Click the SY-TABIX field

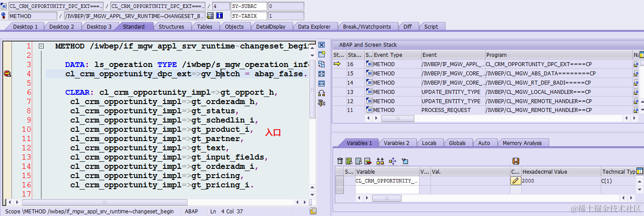249,16
